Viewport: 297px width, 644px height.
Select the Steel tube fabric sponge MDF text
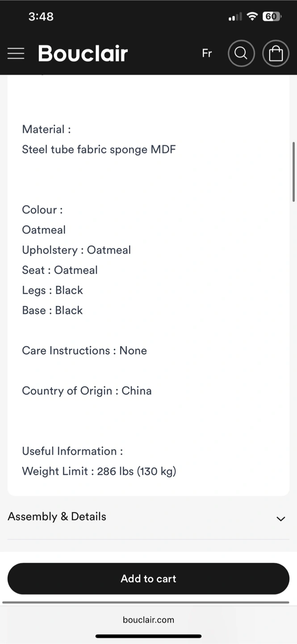point(99,149)
